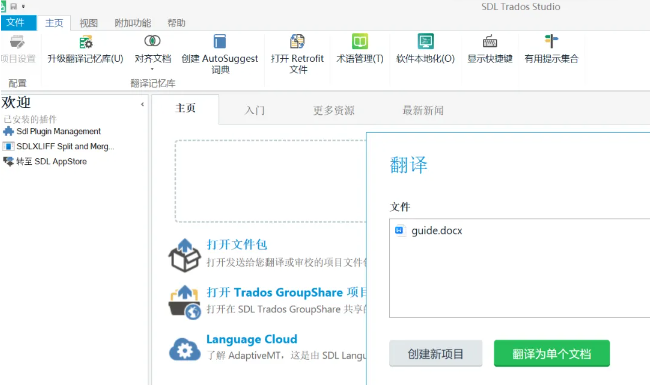Open the 视图 ribbon tab
Image resolution: width=654 pixels, height=385 pixels.
coord(88,23)
